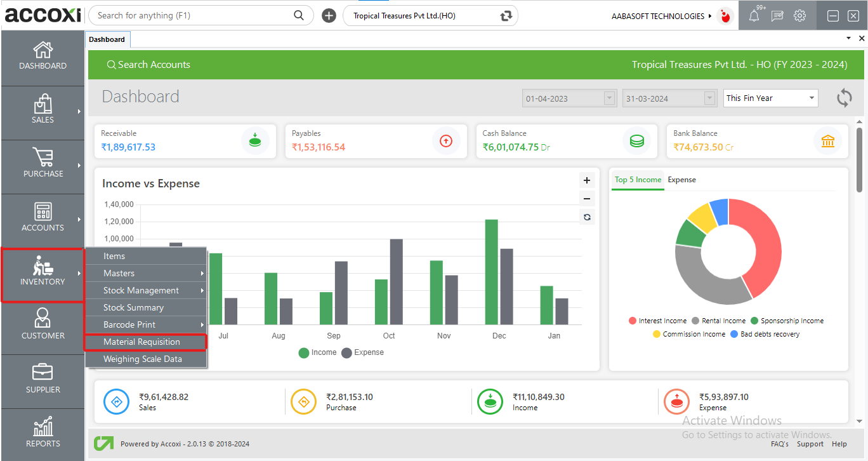The width and height of the screenshot is (868, 461).
Task: Toggle the Income legend series
Action: click(x=317, y=352)
